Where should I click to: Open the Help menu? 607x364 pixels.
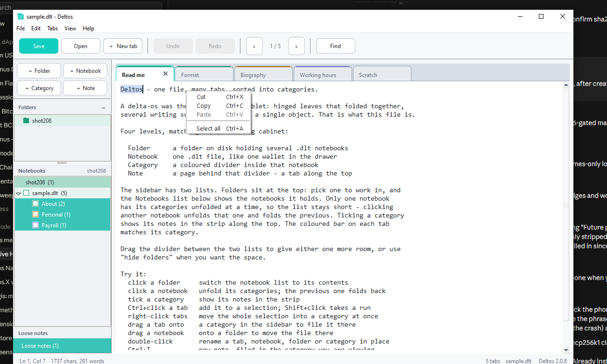89,28
